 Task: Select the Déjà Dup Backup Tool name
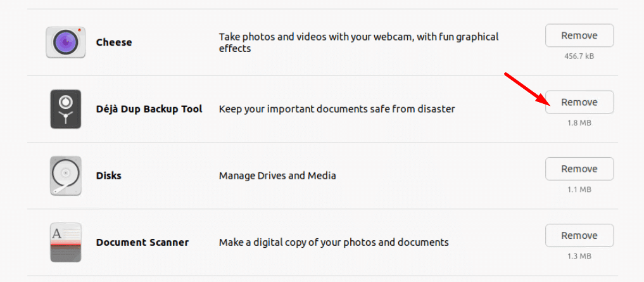(x=149, y=110)
